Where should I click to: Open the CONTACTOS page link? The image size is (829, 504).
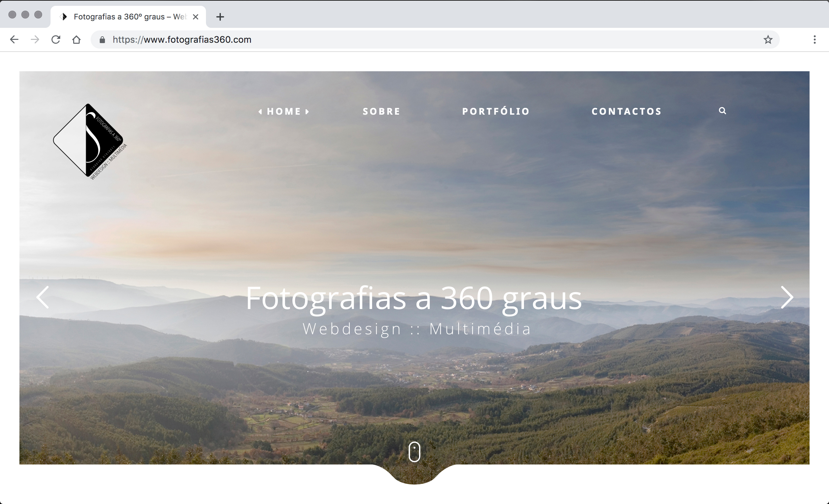point(627,111)
